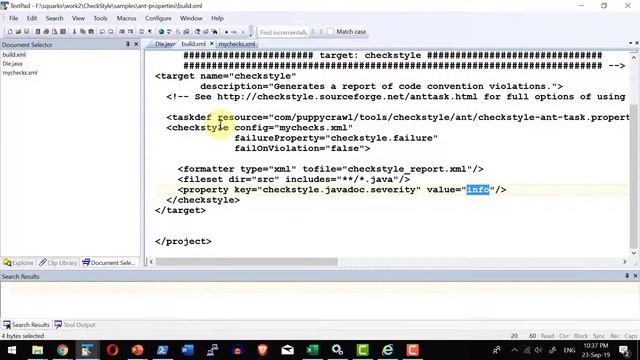This screenshot has width=640, height=360.
Task: Switch to the Tool Output tab
Action: pyautogui.click(x=75, y=325)
